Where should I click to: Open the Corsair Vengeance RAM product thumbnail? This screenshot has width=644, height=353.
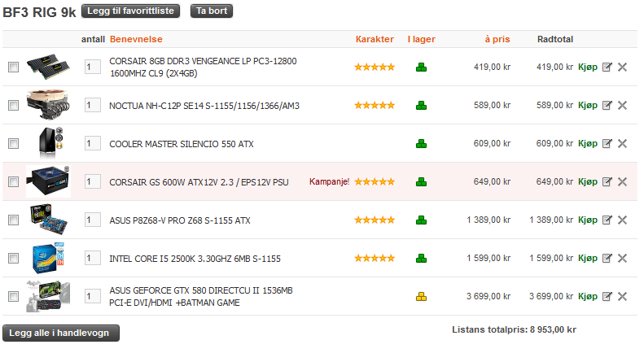click(x=48, y=67)
